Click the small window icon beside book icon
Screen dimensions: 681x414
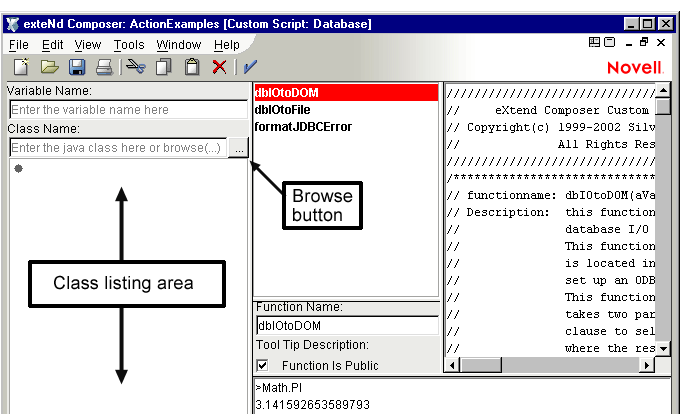(x=610, y=42)
